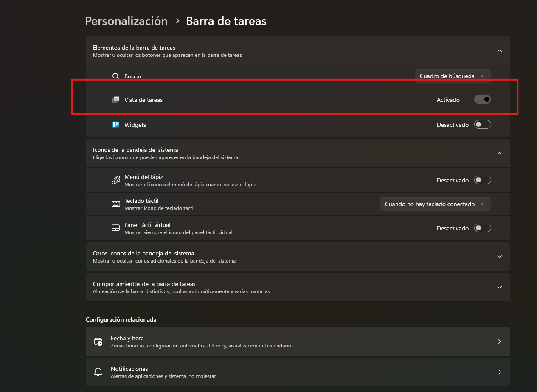Turn on Panel táctil virtual toggle
The width and height of the screenshot is (537, 392).
482,228
